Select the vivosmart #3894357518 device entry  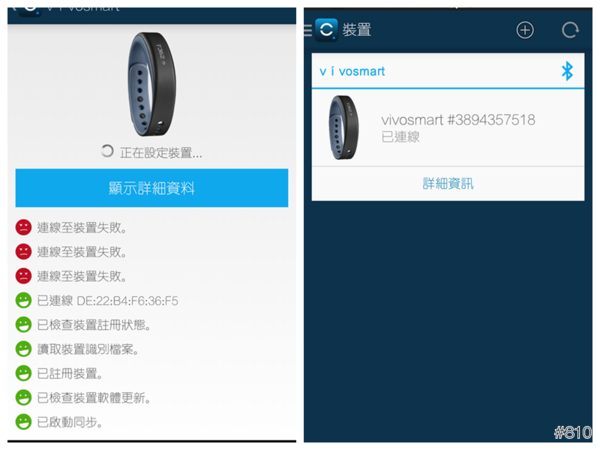[448, 128]
